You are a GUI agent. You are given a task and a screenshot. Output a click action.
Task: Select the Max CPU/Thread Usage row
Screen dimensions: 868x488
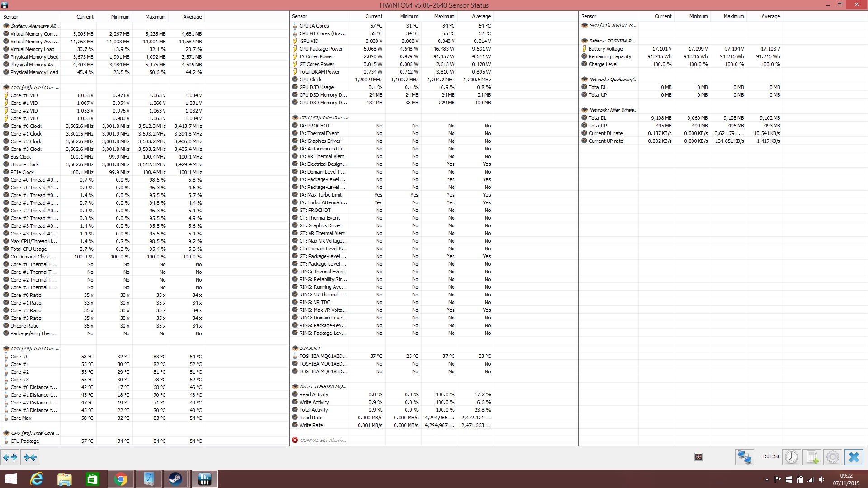(103, 241)
